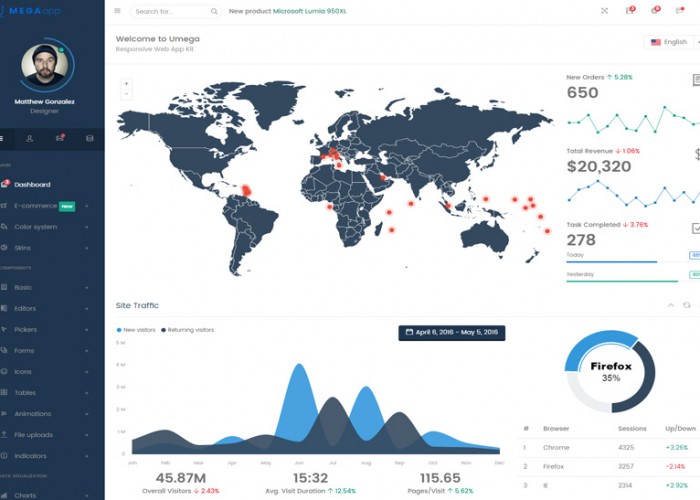Click the 15:32 Avg. Visit Duration stat
700x500 pixels.
pos(311,478)
